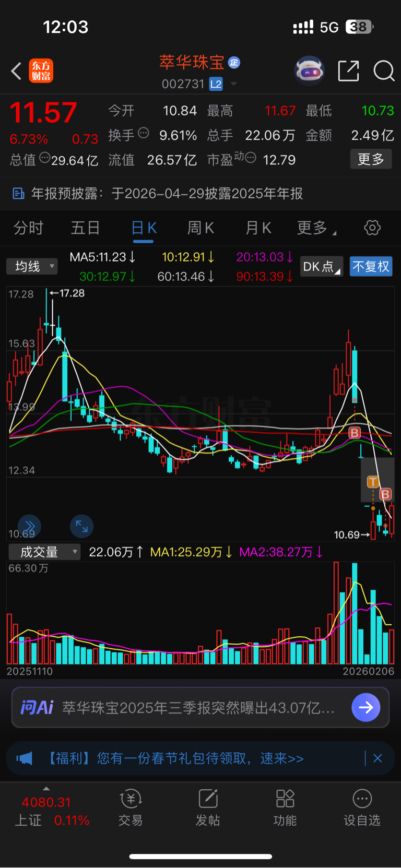Switch to the 月K tab
This screenshot has height=868, width=401.
pyautogui.click(x=258, y=228)
